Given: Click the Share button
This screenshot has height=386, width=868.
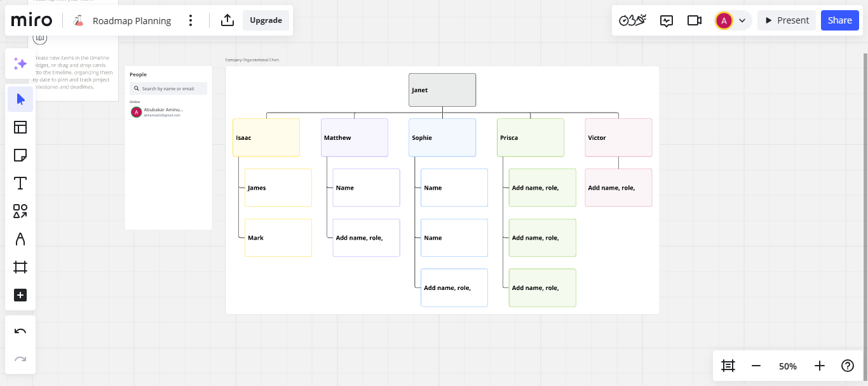Looking at the screenshot, I should pos(839,20).
